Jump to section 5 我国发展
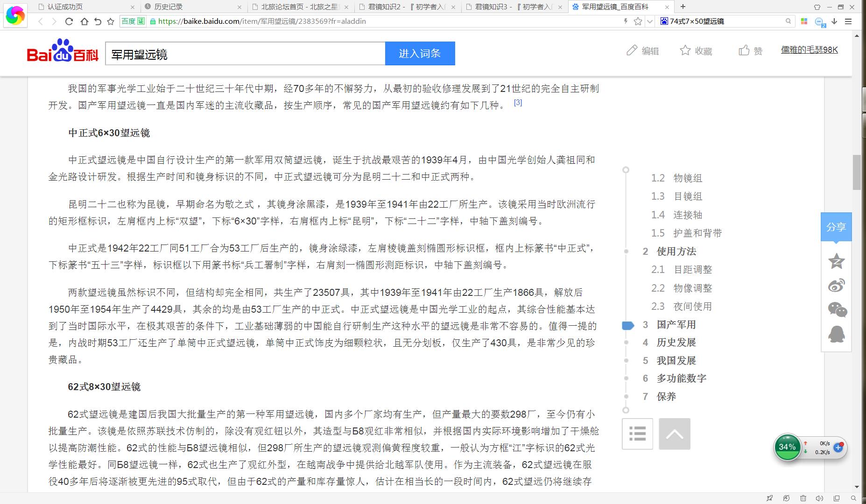Image resolution: width=866 pixels, height=504 pixels. tap(669, 360)
